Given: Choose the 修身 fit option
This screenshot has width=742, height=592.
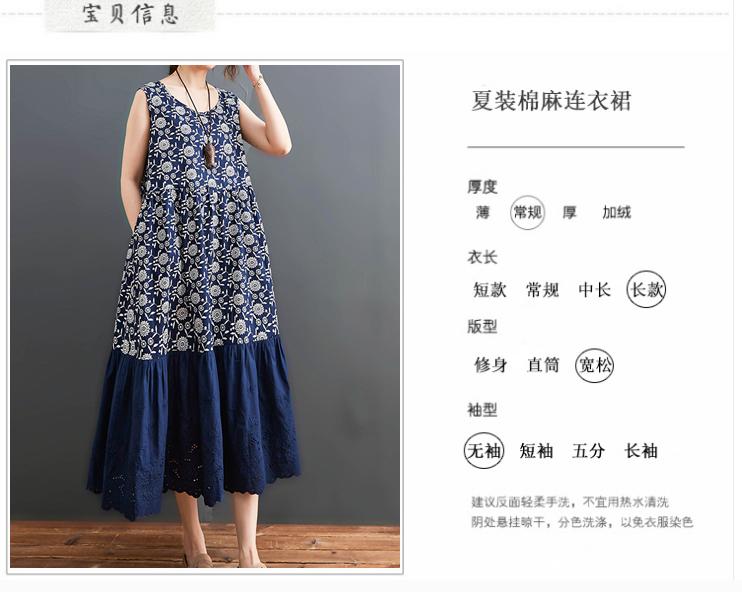Looking at the screenshot, I should point(491,365).
